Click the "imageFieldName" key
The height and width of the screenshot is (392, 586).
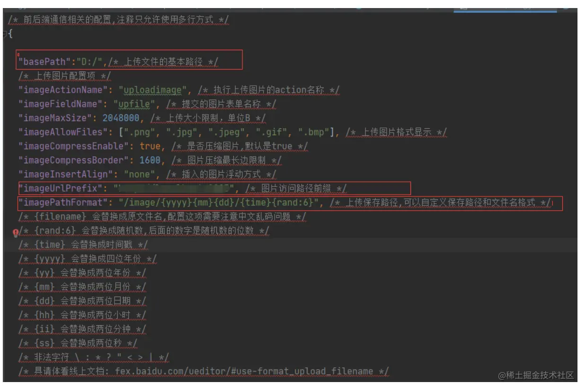60,104
